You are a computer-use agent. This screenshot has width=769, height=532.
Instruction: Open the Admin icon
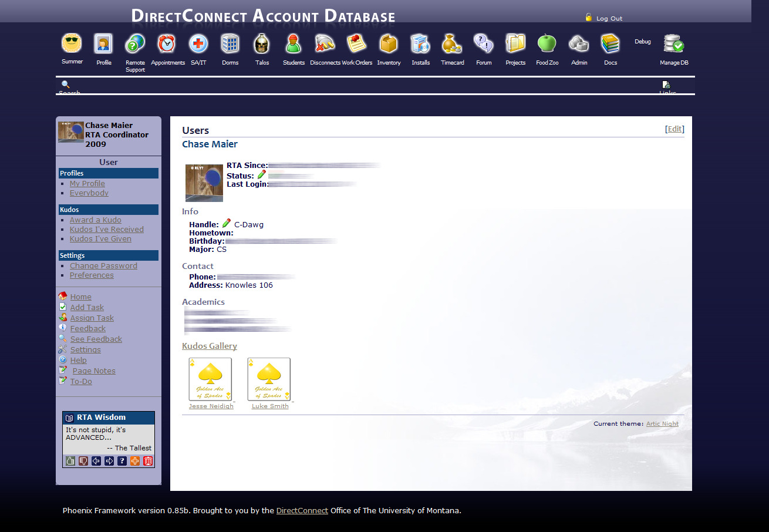pyautogui.click(x=579, y=43)
